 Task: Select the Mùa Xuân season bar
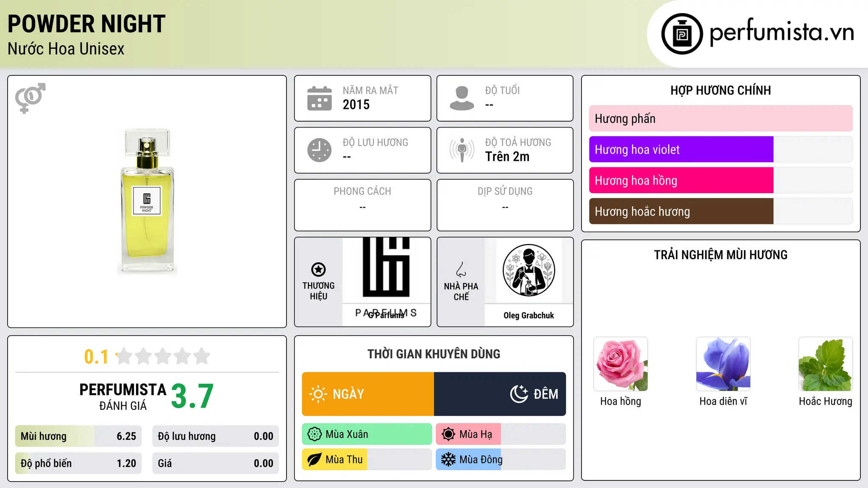[x=367, y=434]
